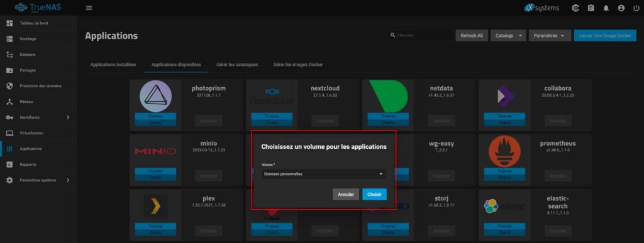This screenshot has height=243, width=644.
Task: Install the plex application
Action: coord(209,230)
